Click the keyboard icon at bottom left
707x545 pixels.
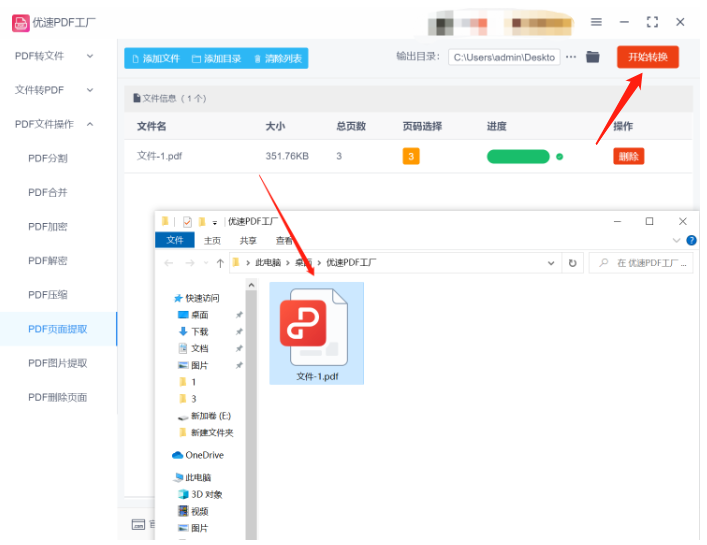tap(138, 524)
